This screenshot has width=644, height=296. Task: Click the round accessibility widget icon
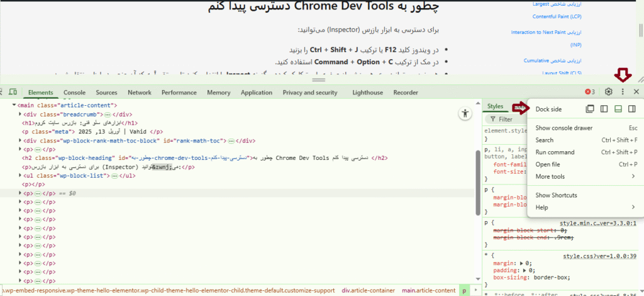point(465,113)
